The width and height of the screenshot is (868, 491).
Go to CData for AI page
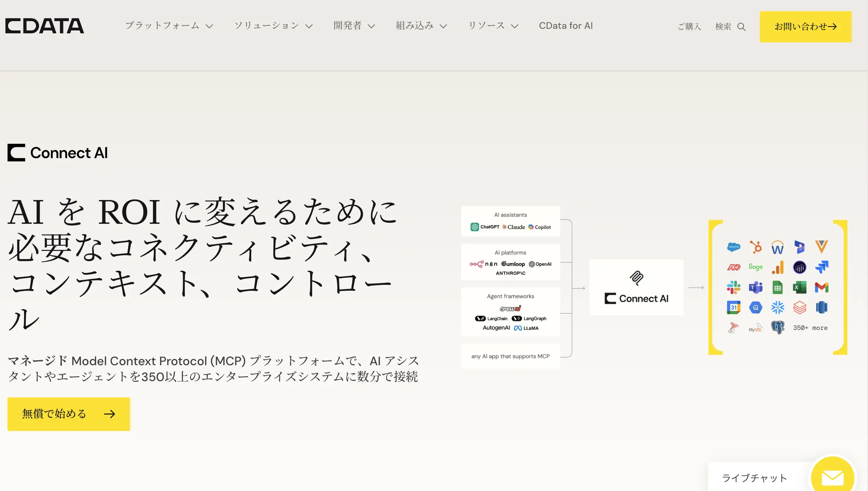click(x=566, y=26)
